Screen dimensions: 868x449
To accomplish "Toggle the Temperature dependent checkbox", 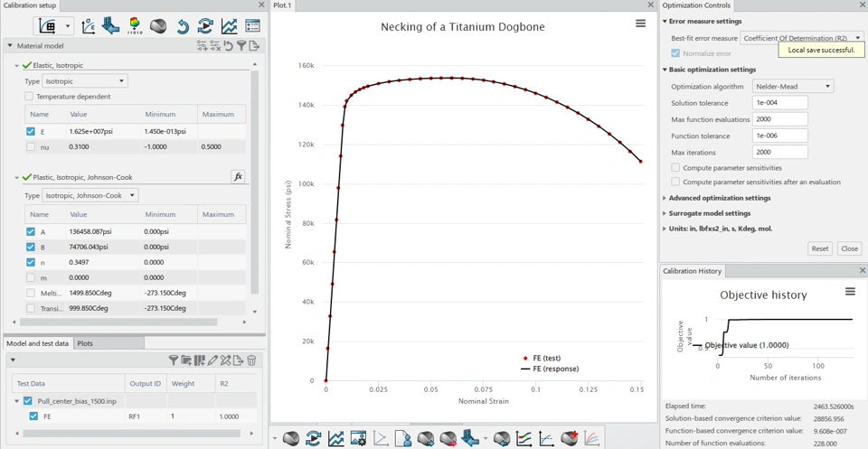I will pyautogui.click(x=29, y=96).
